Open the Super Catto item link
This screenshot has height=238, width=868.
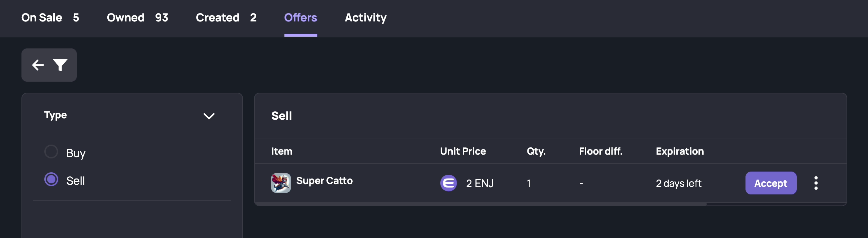[x=324, y=181]
